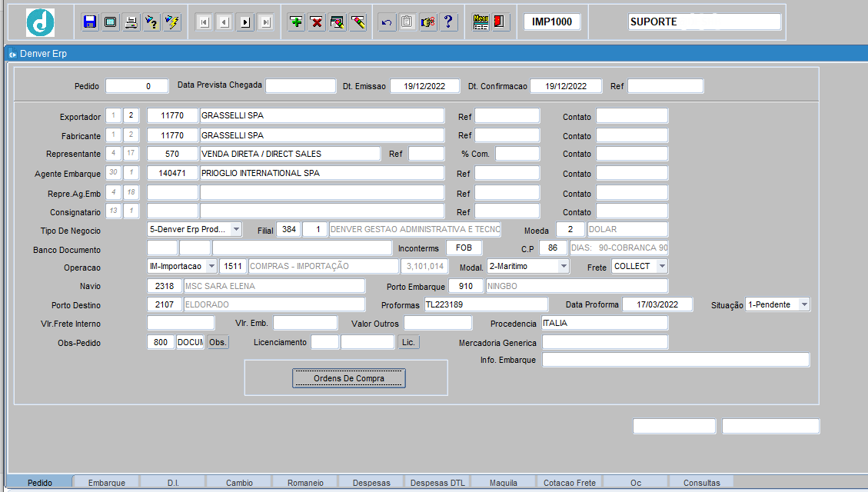Screen dimensions: 868x492
Task: Click the red X delete record icon
Action: 316,22
